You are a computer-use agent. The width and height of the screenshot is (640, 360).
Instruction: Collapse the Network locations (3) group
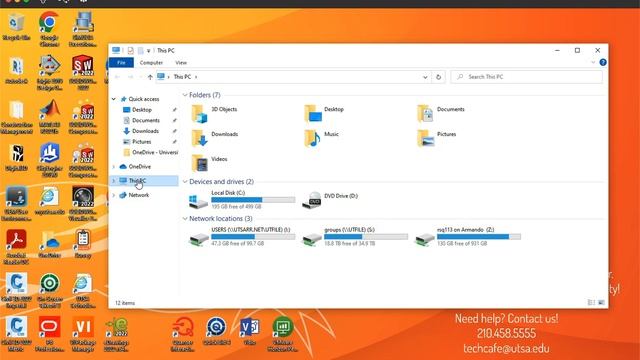tap(185, 219)
